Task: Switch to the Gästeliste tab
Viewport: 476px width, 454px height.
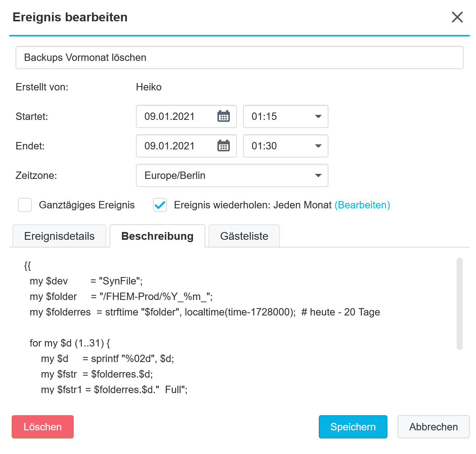Action: [x=244, y=236]
